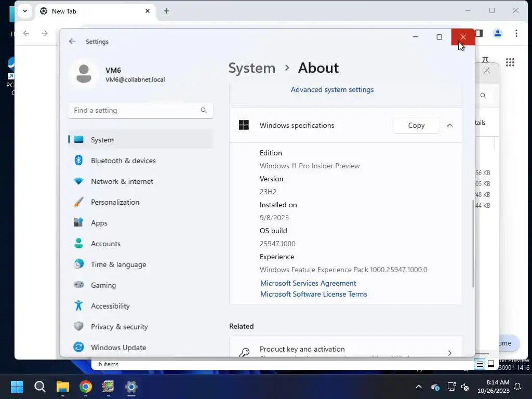Click the Settings gear in the taskbar
Screen dimensions: 532x399
[131, 387]
